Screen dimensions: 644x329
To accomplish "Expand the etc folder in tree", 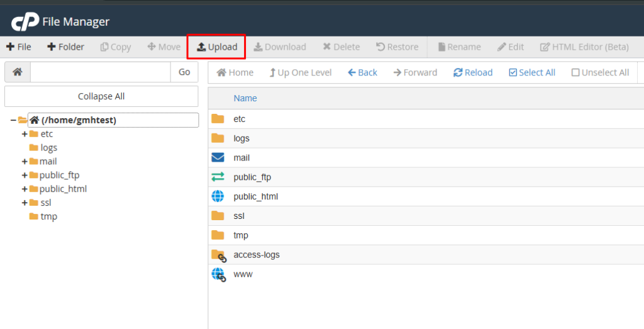I will click(x=25, y=134).
